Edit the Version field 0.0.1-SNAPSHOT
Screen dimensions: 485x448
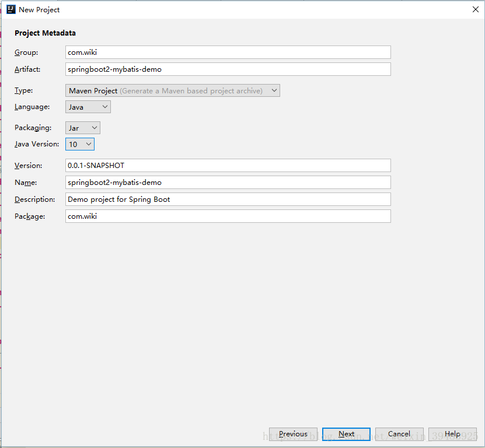click(228, 166)
